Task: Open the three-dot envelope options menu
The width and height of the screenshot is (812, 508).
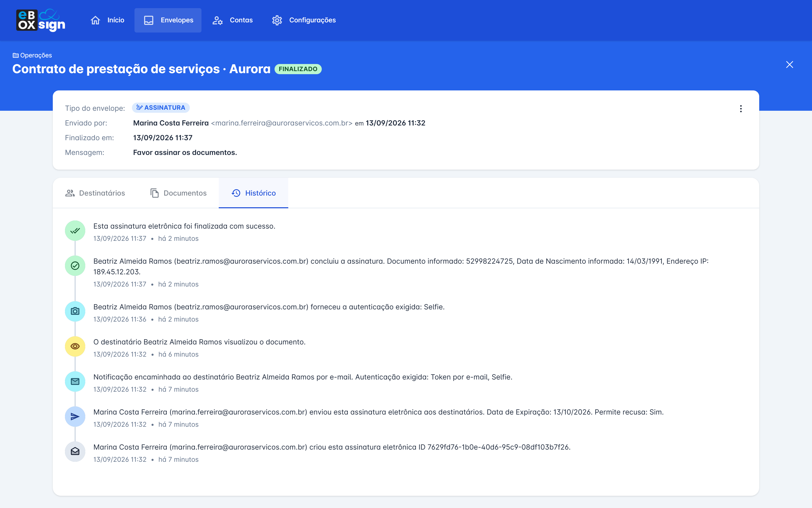Action: (741, 108)
